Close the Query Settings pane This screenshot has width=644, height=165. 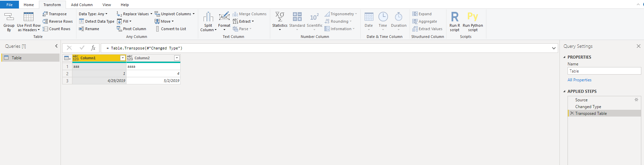click(639, 46)
